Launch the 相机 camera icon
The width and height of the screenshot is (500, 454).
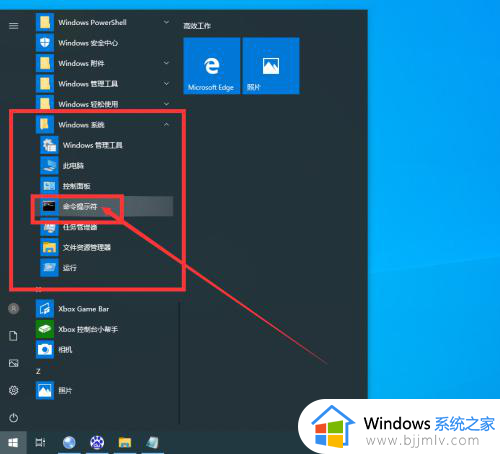coord(45,349)
